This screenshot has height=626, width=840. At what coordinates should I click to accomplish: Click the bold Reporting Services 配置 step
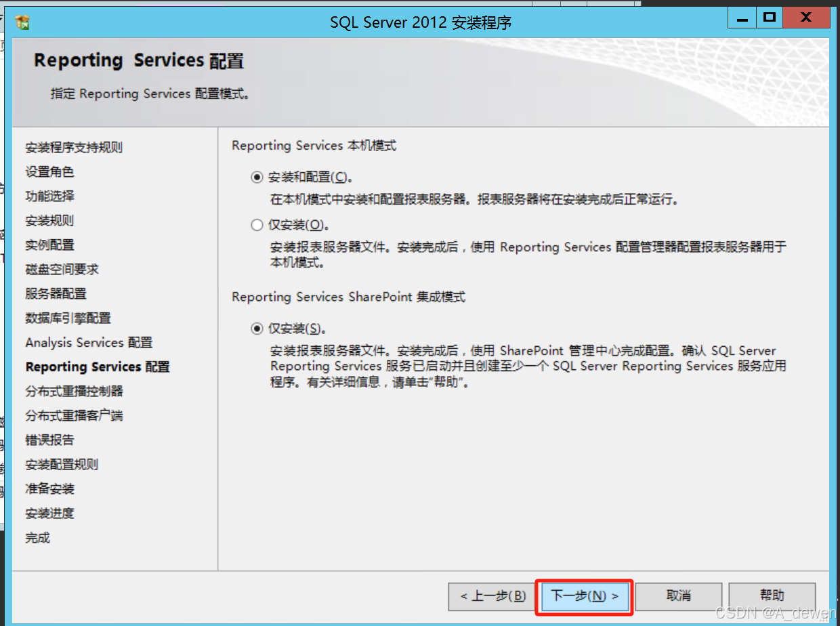pyautogui.click(x=98, y=367)
